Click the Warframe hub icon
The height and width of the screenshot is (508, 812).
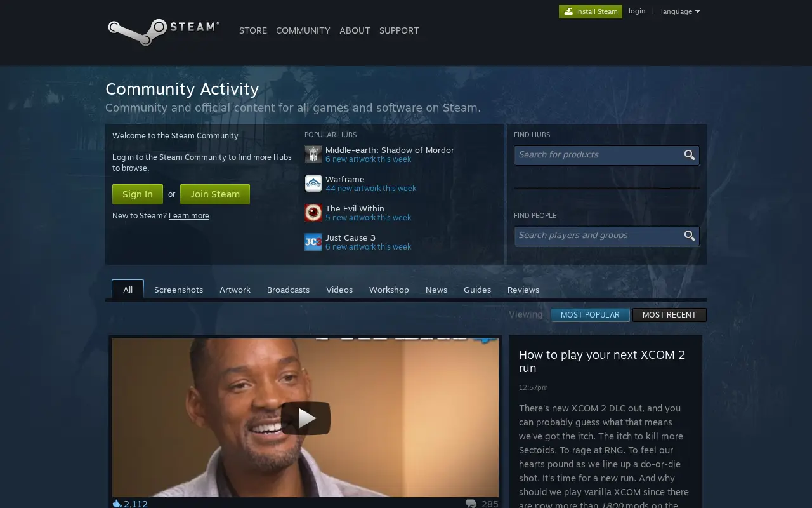coord(313,184)
